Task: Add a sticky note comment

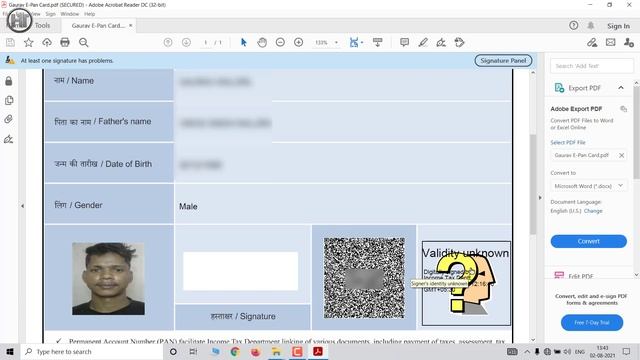Action: tap(404, 42)
